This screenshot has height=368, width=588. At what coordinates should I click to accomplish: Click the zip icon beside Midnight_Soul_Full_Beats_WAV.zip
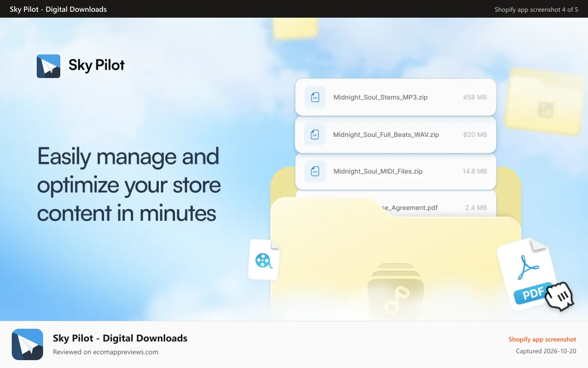315,134
